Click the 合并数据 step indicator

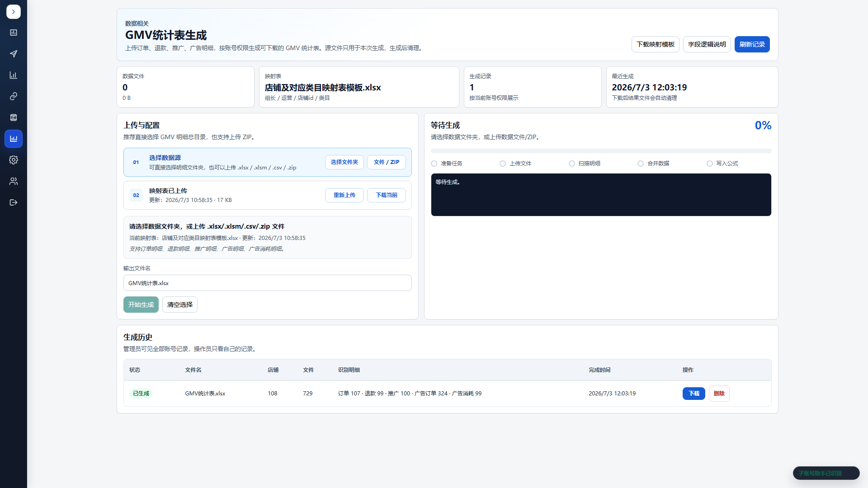(653, 164)
